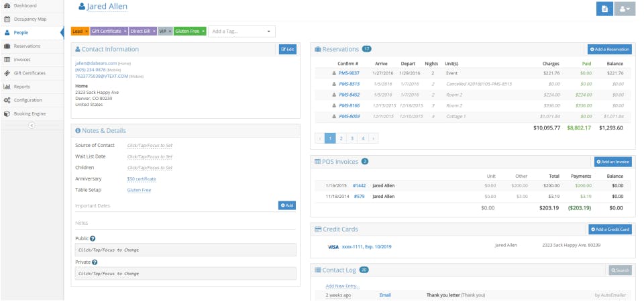Screen dimensions: 644x302
Task: Remove the Lead tag
Action: (x=87, y=32)
